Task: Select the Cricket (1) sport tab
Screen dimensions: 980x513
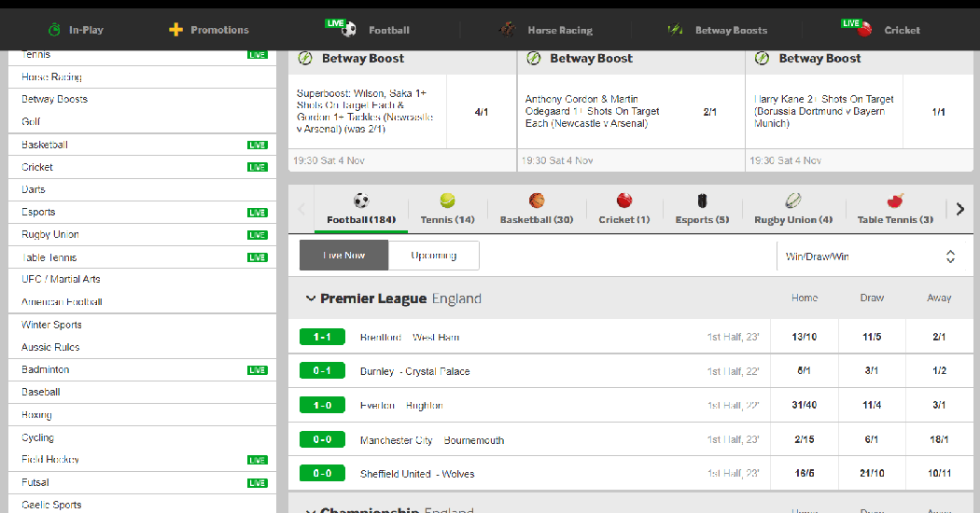Action: coord(624,209)
